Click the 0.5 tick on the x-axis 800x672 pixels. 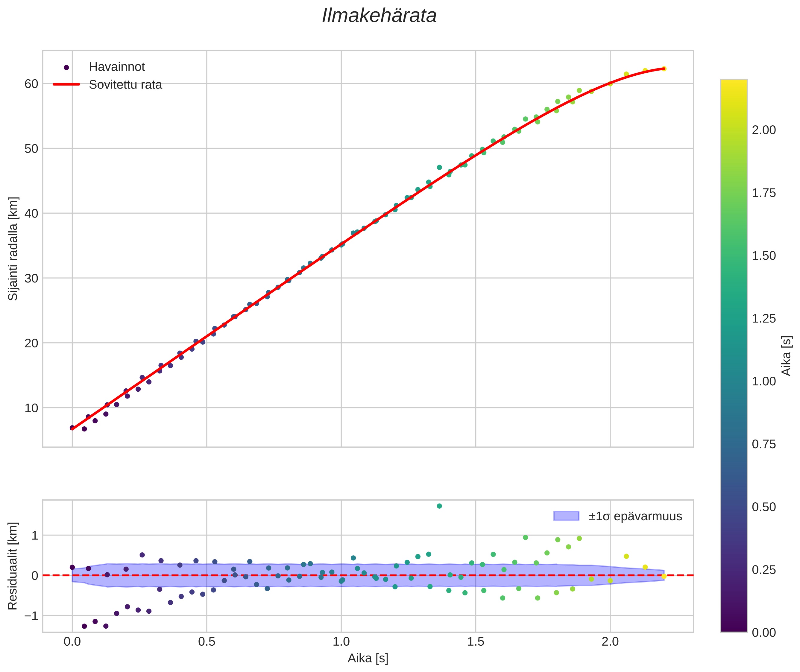pos(206,641)
